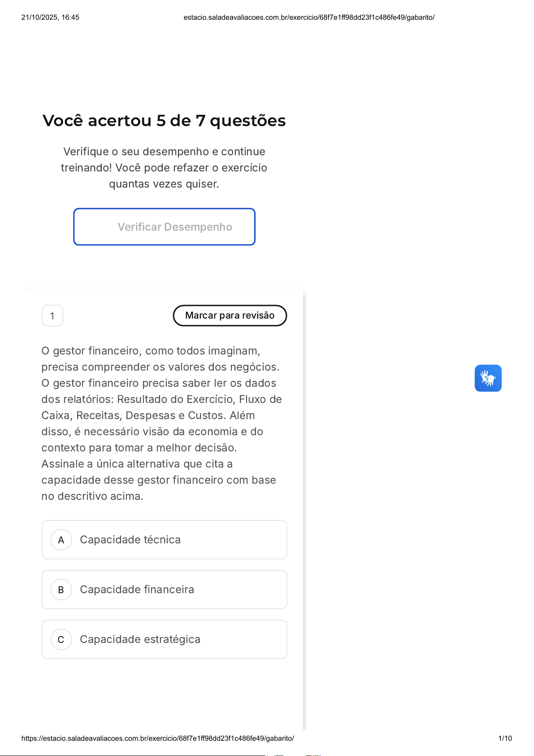Image resolution: width=534 pixels, height=756 pixels.
Task: Choose the answer 'Capacidade financeira'
Action: click(x=137, y=590)
